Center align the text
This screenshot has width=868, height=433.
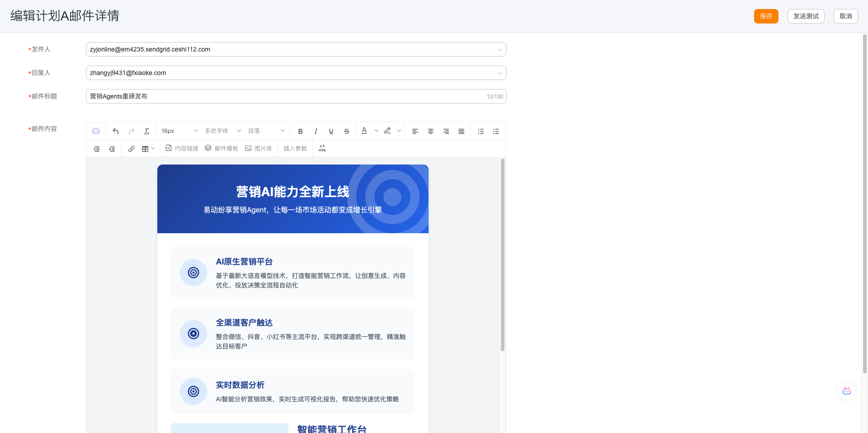pyautogui.click(x=430, y=131)
